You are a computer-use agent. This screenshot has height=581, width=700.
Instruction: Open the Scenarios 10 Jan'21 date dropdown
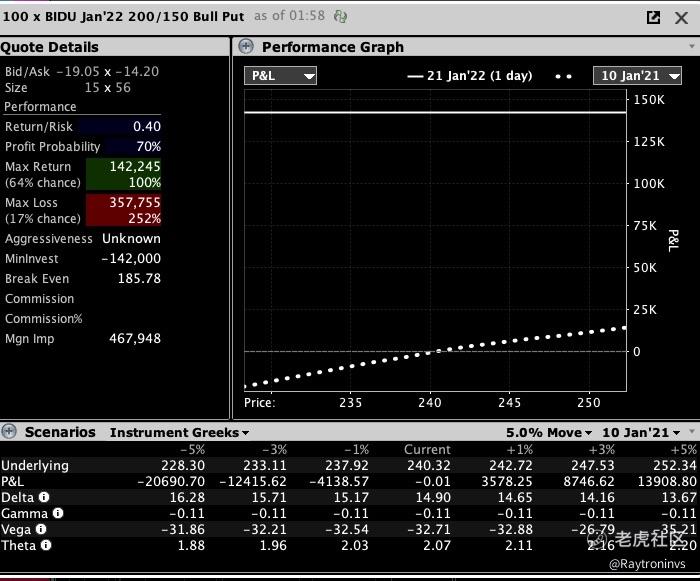click(641, 432)
